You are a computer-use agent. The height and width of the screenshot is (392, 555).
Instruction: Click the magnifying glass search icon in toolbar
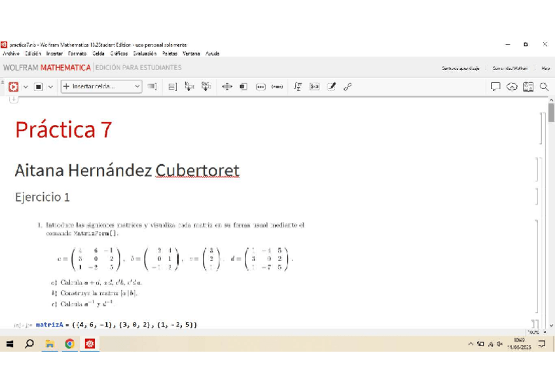(545, 86)
